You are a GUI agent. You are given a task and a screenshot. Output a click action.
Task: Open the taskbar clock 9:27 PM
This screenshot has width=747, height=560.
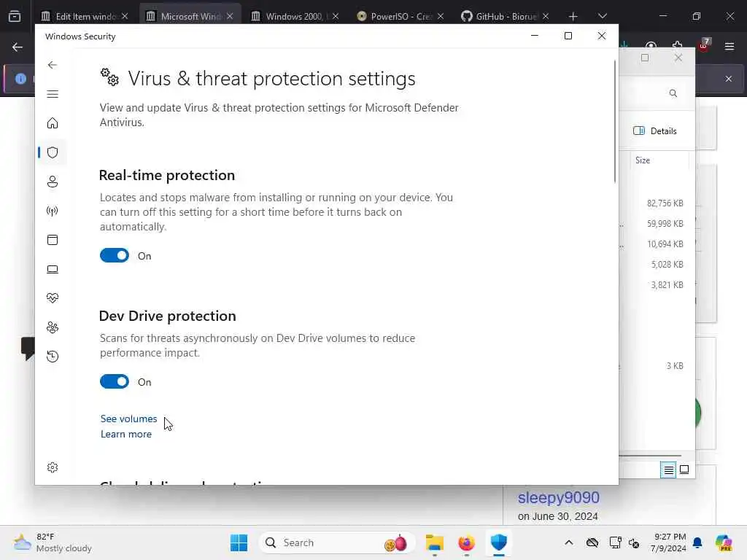pyautogui.click(x=668, y=542)
